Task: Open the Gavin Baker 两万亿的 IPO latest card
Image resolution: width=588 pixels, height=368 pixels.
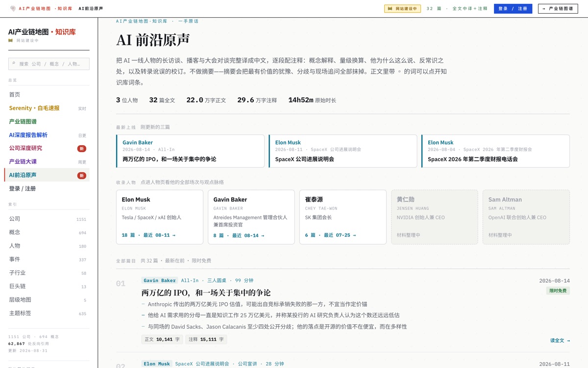Action: tap(190, 151)
